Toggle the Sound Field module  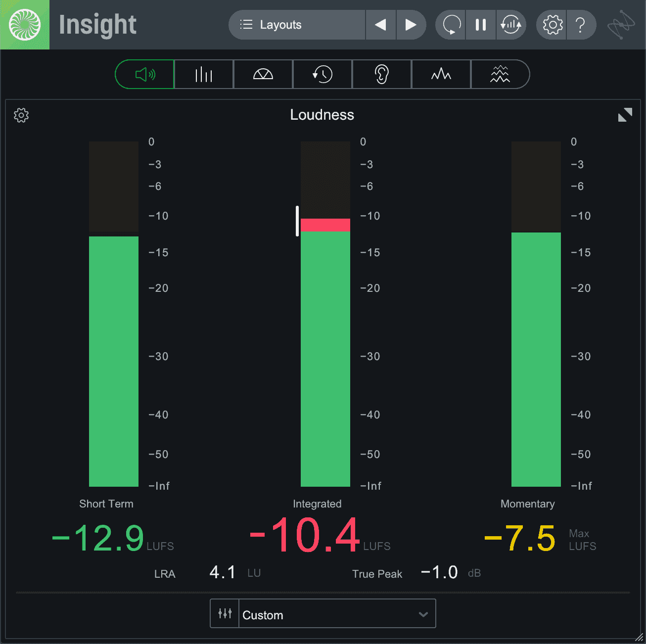(x=263, y=75)
